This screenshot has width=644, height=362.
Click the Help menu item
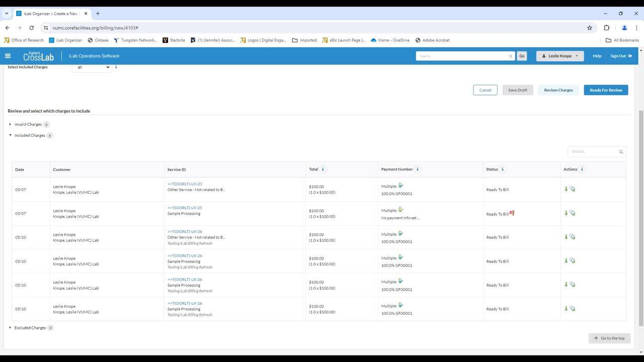coord(597,56)
